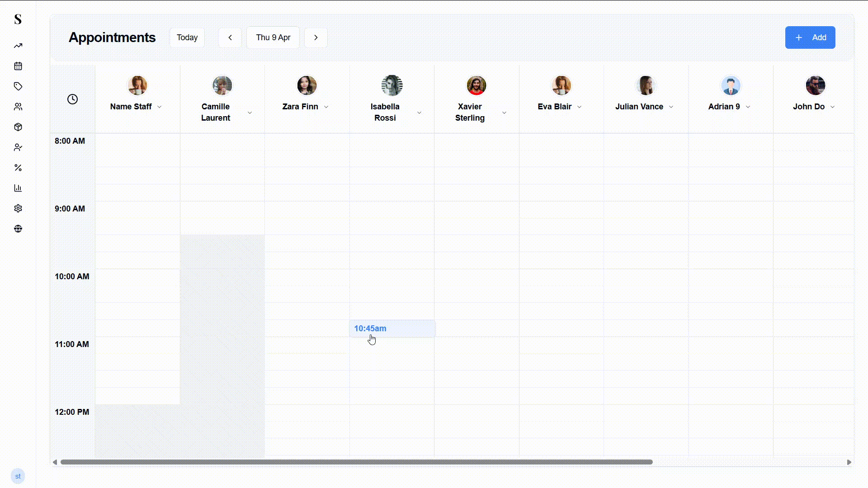
Task: Open John Do's options chevron
Action: 833,107
